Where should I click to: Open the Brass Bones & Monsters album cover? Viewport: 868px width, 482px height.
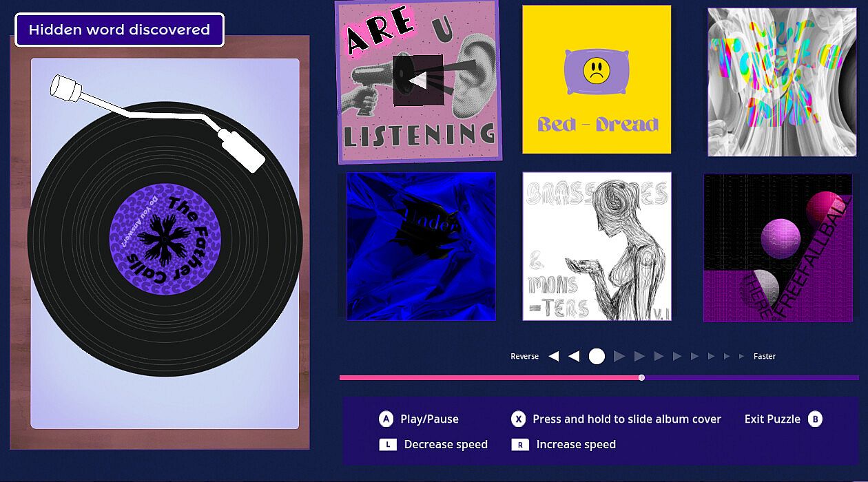tap(597, 247)
